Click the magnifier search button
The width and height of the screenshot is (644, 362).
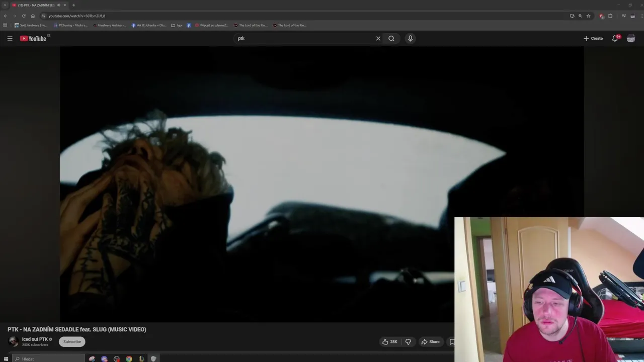click(391, 38)
